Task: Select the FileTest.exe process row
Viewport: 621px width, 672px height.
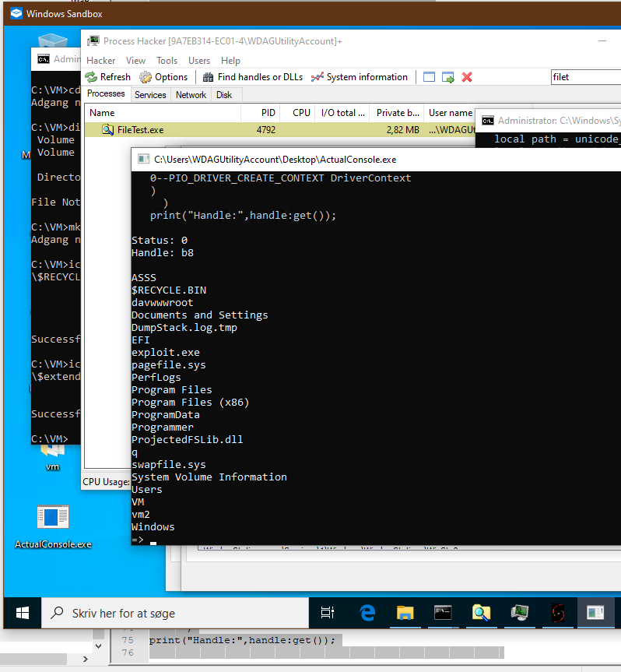Action: (x=280, y=130)
